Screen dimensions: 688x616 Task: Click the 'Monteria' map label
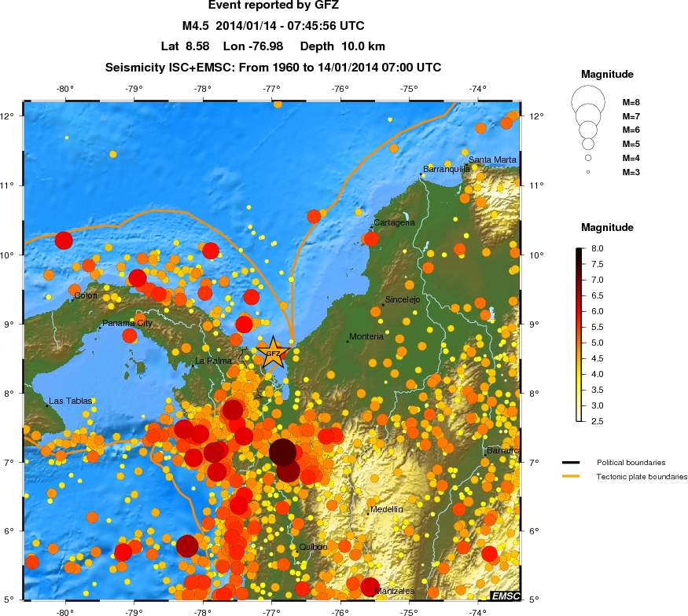tap(366, 336)
